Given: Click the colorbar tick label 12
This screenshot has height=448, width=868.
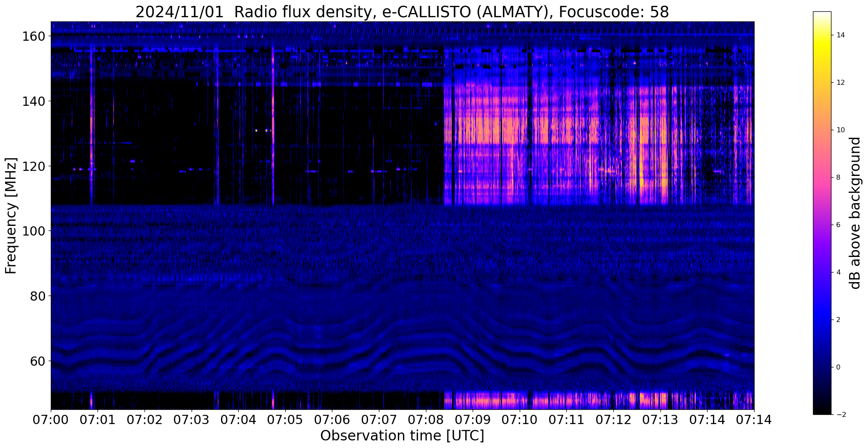Looking at the screenshot, I should pyautogui.click(x=841, y=83).
